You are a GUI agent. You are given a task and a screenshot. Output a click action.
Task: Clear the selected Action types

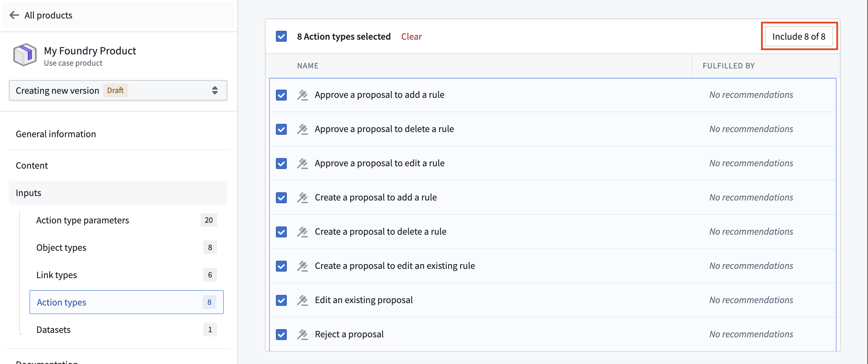click(x=411, y=36)
